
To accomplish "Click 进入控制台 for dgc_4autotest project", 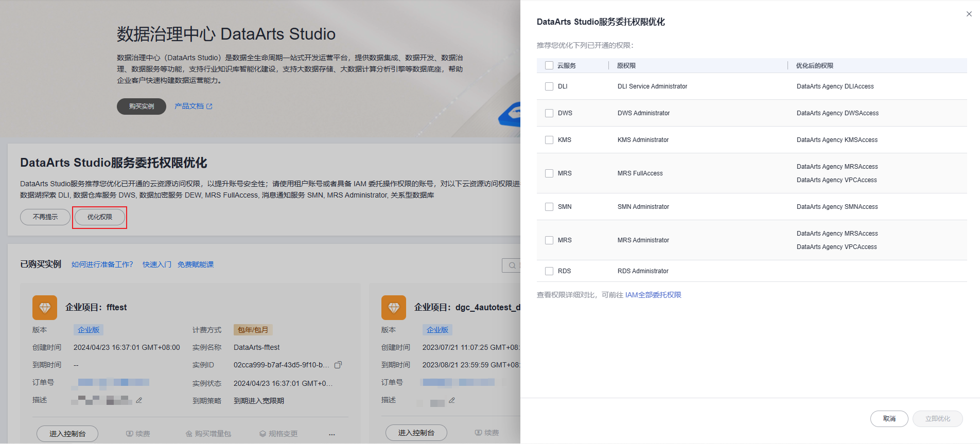I will click(416, 433).
